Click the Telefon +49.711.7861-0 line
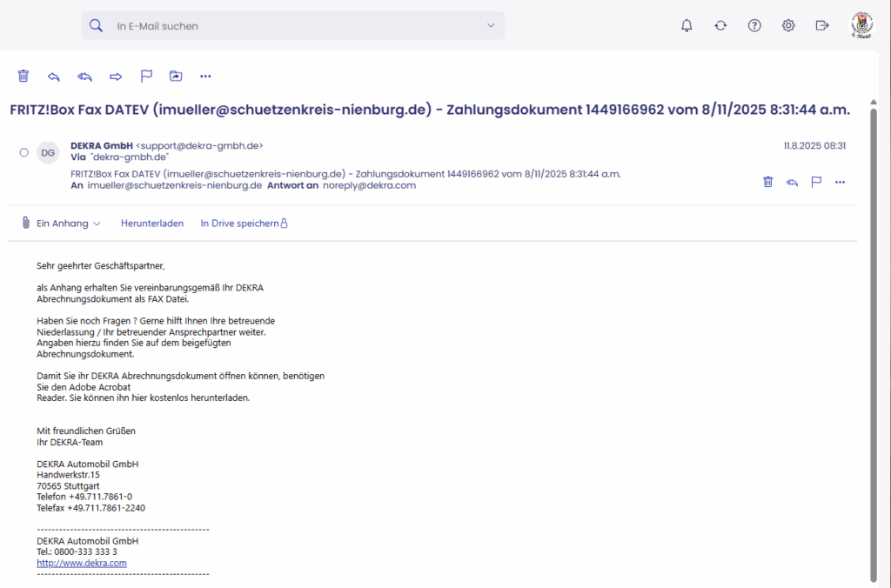 point(84,497)
